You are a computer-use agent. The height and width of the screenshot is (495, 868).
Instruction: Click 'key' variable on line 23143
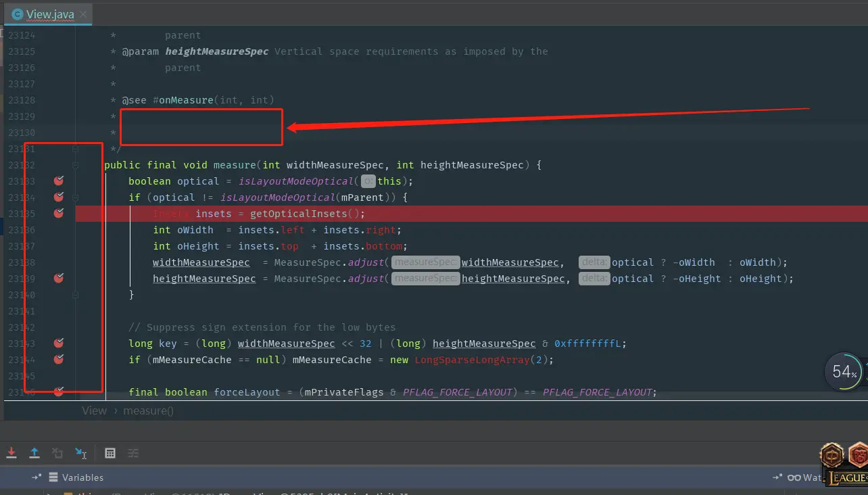(x=168, y=344)
